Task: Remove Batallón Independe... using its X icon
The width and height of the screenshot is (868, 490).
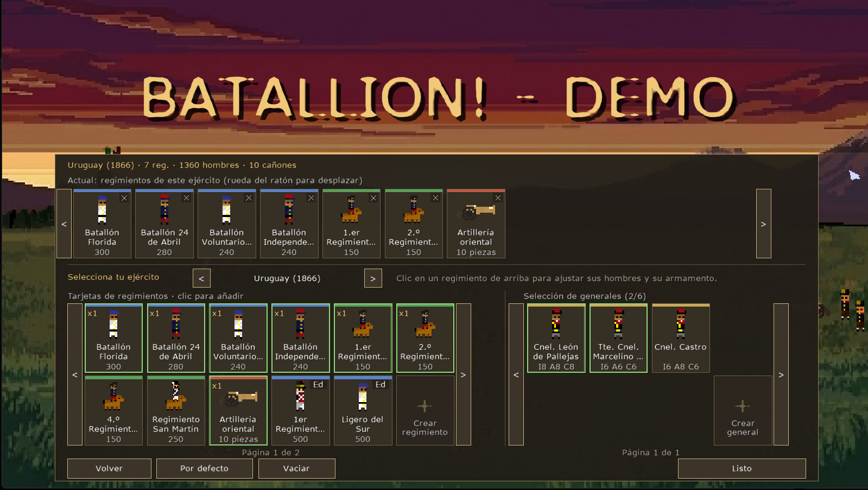Action: [x=311, y=198]
